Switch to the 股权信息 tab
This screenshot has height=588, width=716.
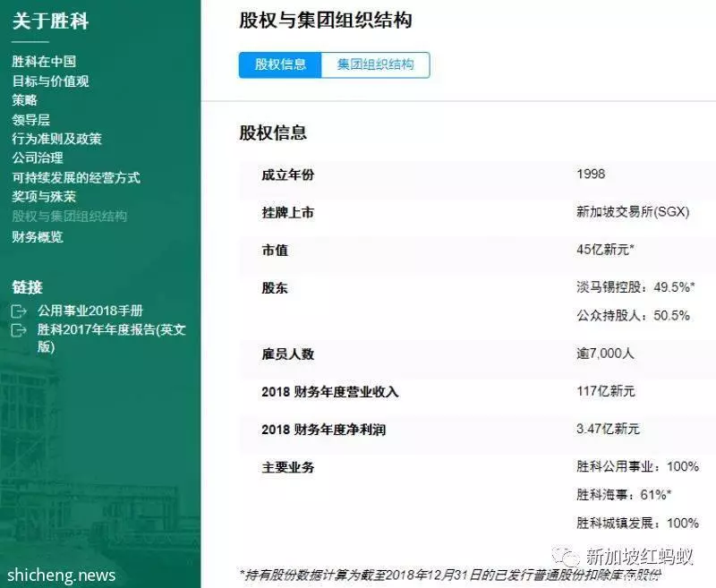coord(280,64)
